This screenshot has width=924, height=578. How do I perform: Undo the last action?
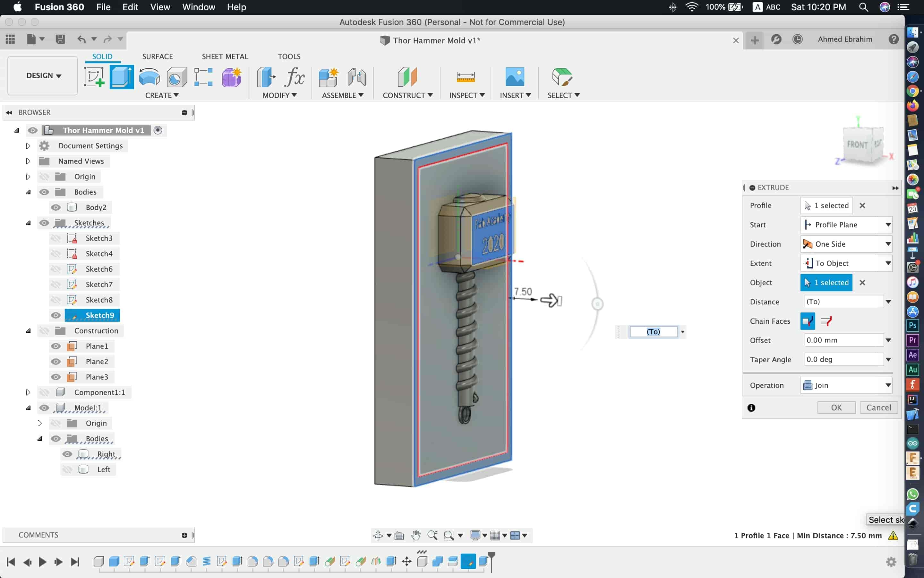pyautogui.click(x=81, y=39)
